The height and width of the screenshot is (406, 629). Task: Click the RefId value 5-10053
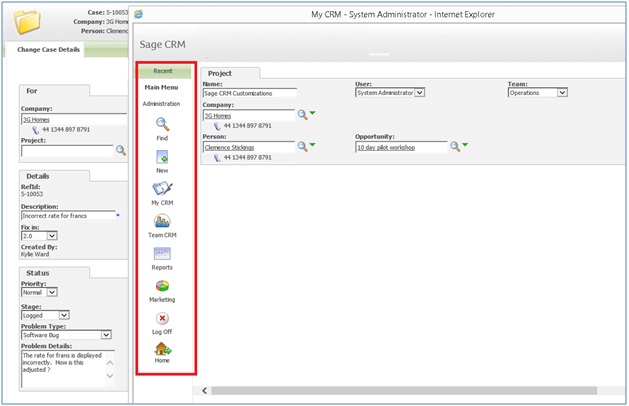(32, 194)
